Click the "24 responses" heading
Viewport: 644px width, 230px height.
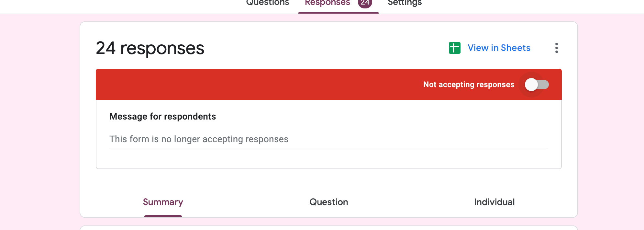150,48
